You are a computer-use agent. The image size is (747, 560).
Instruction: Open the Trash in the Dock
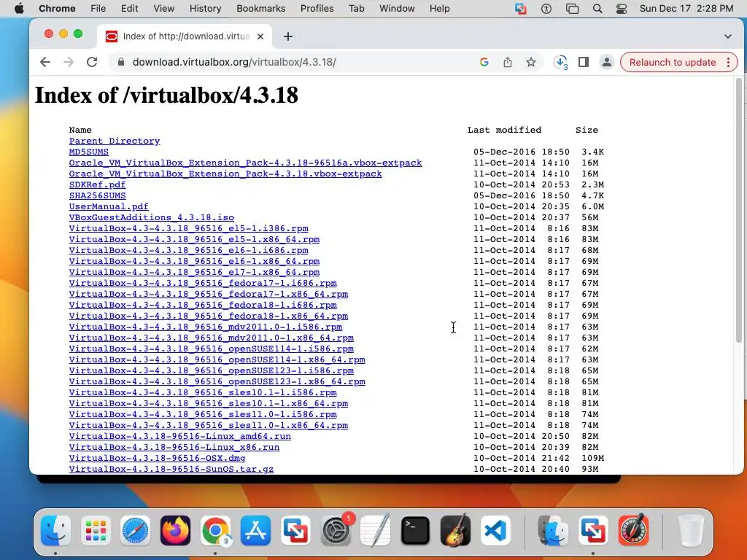click(690, 530)
